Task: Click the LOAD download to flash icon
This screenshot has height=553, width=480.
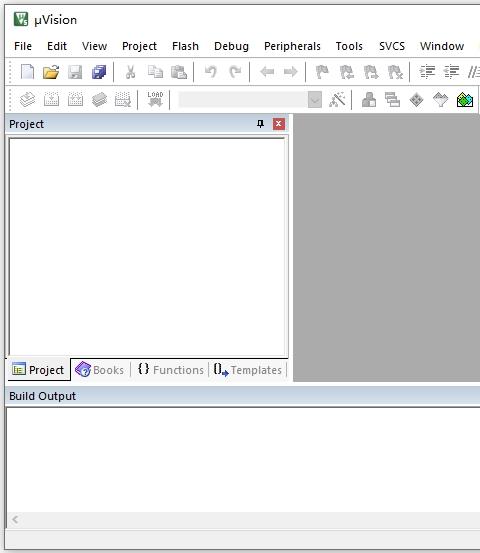Action: pos(155,99)
